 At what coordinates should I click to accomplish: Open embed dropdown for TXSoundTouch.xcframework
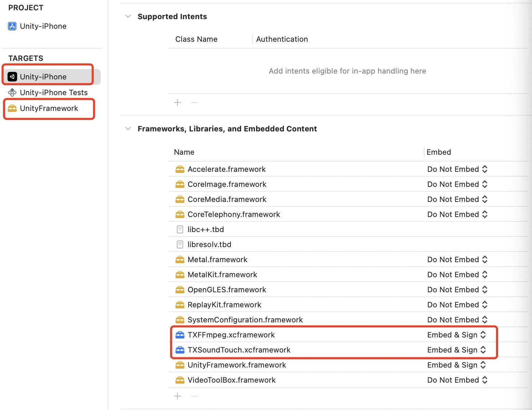pos(457,350)
